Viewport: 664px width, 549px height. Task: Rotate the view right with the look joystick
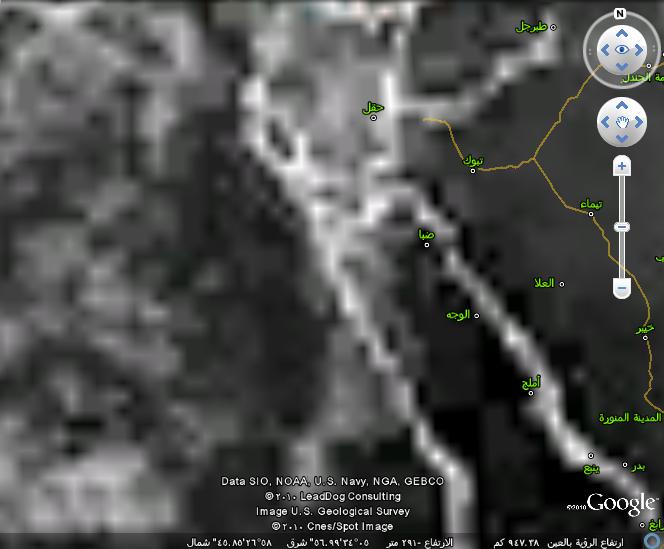[638, 50]
